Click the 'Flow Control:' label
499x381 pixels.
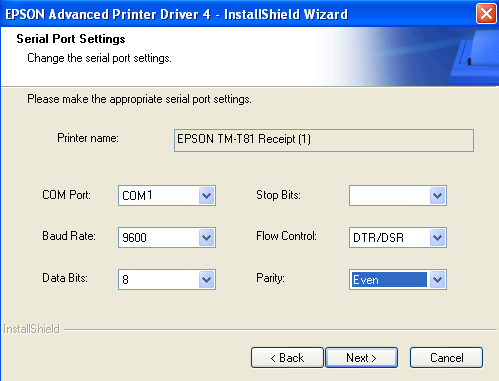[286, 236]
